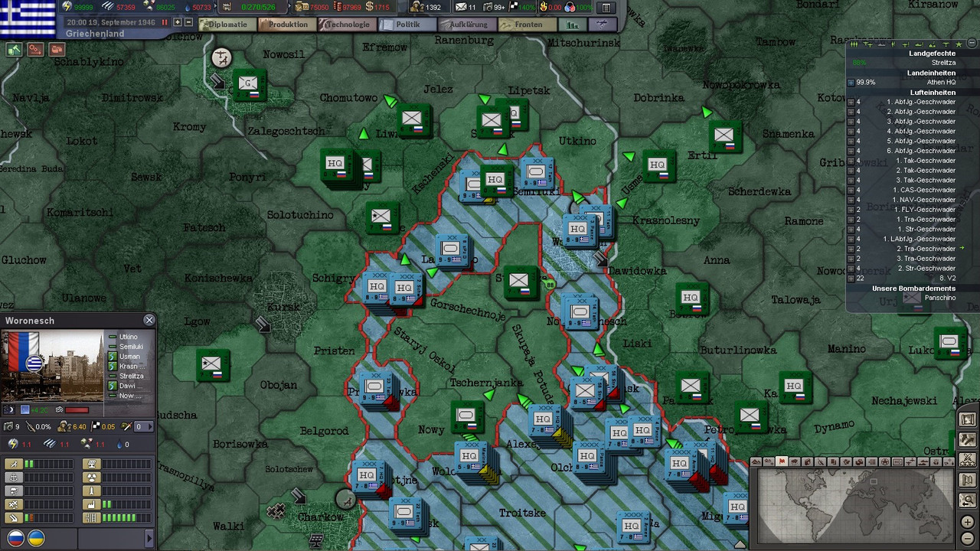Expand the 1. Str-Geschwader entry
This screenshot has height=551, width=980.
(851, 230)
